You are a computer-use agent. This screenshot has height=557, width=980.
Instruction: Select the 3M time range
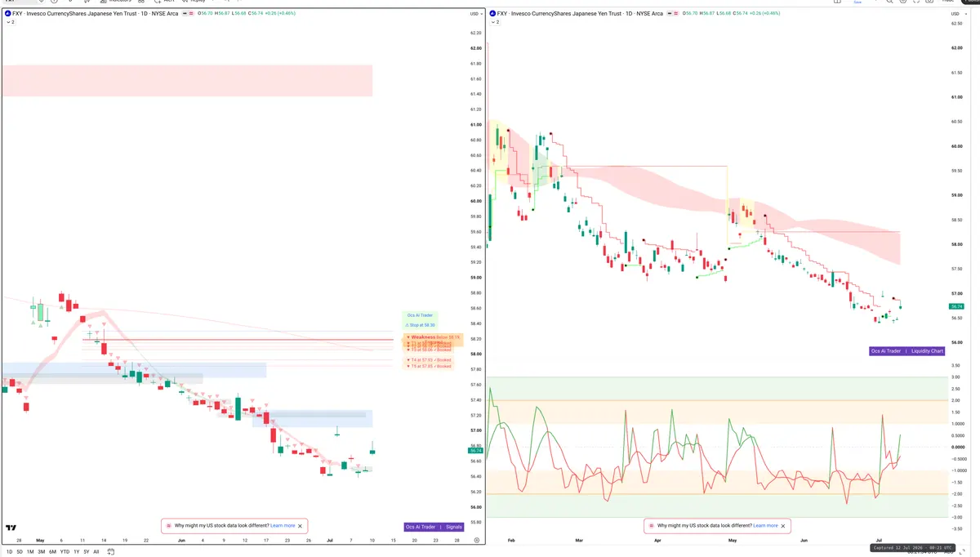[x=41, y=551]
